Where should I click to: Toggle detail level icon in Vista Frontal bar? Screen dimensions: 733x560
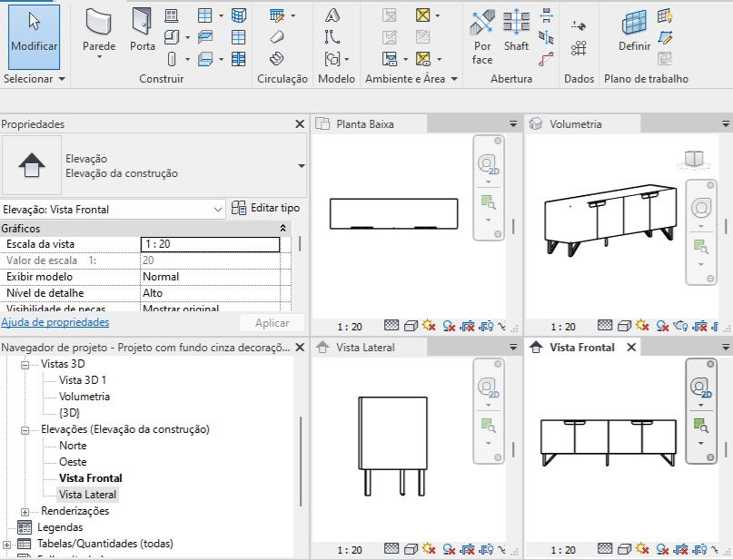click(604, 549)
